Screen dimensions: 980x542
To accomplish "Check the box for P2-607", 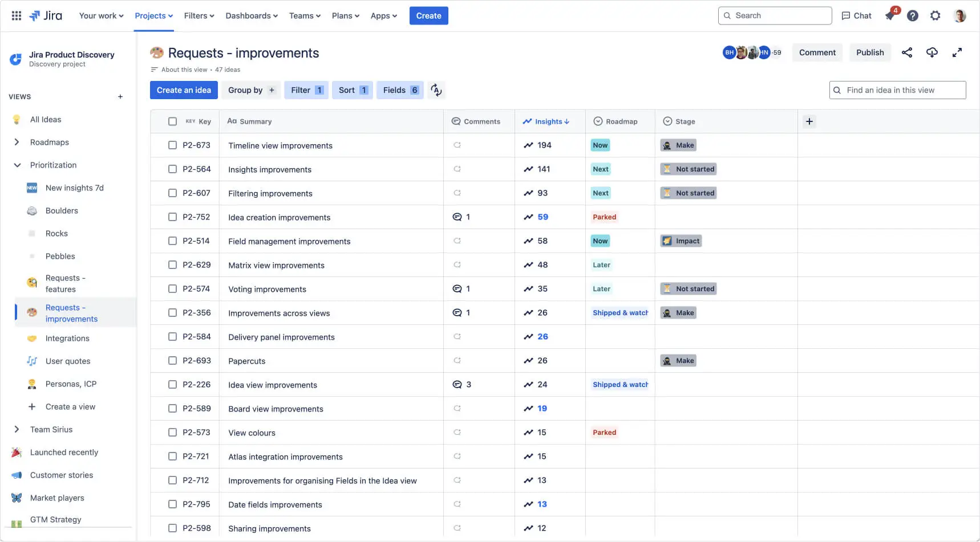I will click(x=172, y=193).
